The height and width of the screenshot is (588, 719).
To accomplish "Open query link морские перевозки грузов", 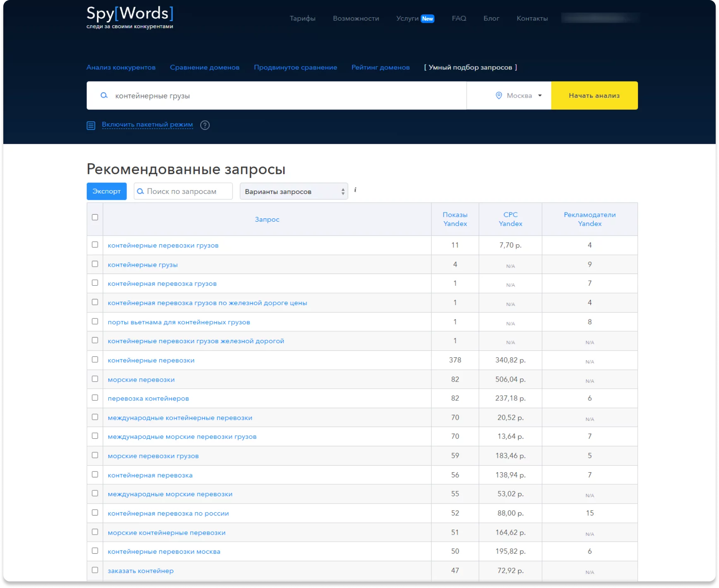I will point(153,456).
